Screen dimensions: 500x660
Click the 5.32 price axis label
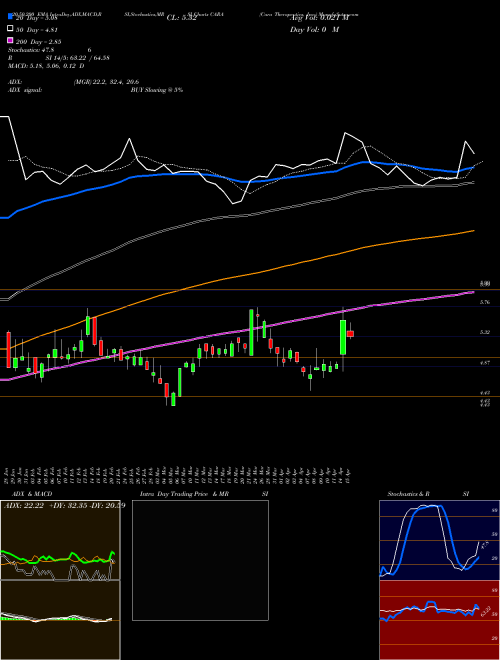pos(485,333)
